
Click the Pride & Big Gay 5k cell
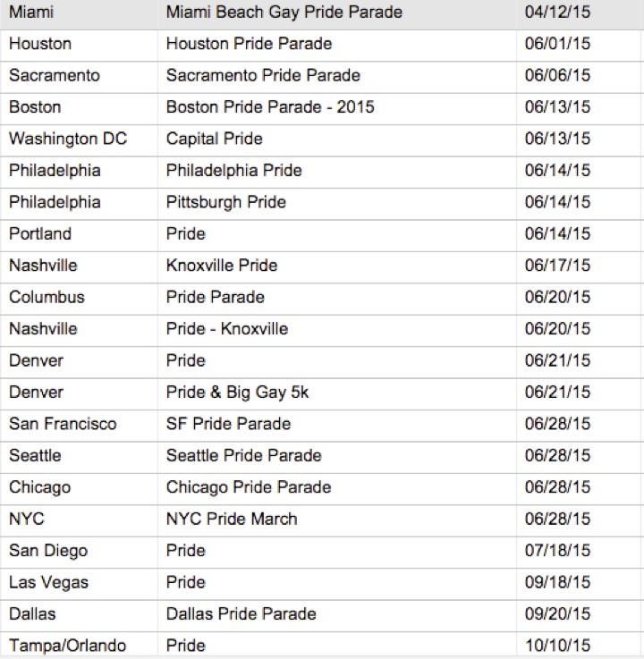pyautogui.click(x=237, y=392)
